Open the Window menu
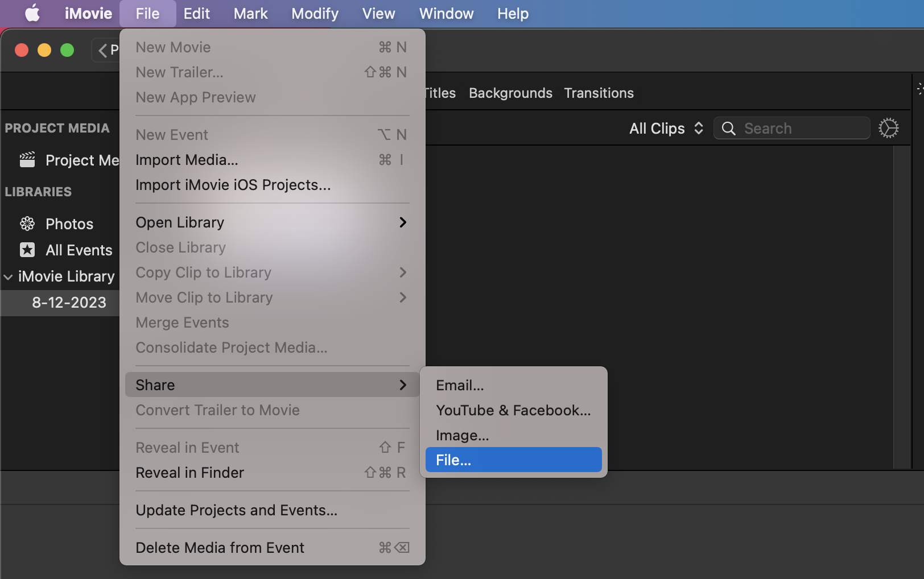The width and height of the screenshot is (924, 579). [446, 13]
